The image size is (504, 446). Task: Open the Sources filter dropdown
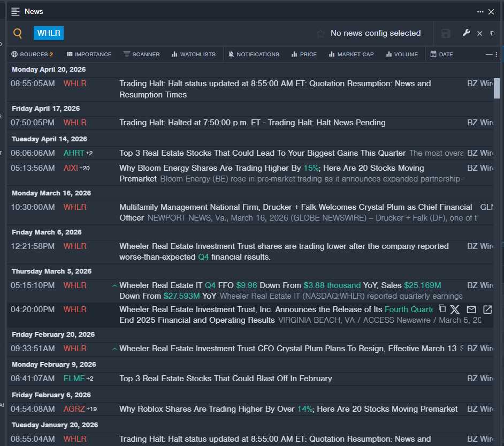pyautogui.click(x=32, y=54)
